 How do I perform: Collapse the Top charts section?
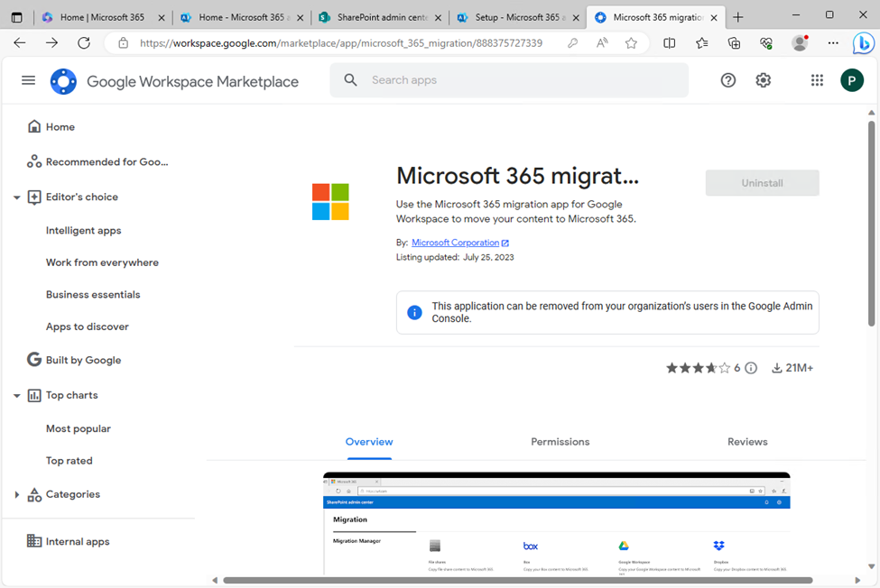(x=17, y=396)
